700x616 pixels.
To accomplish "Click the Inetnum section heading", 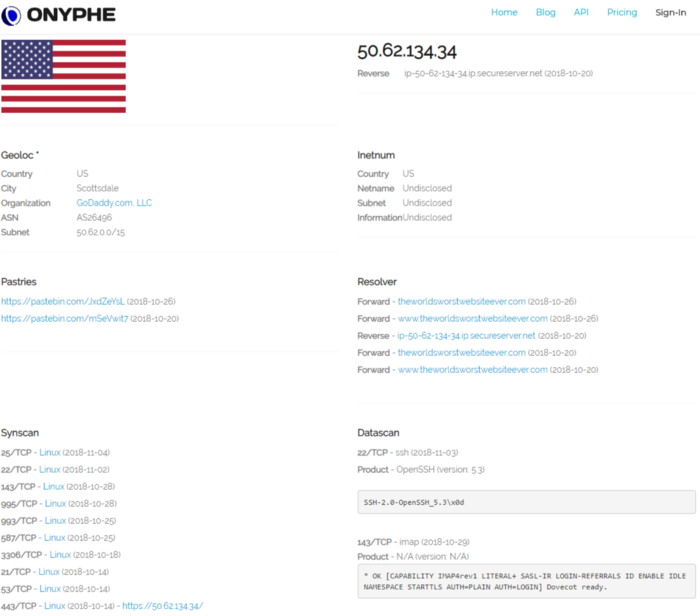I will click(x=376, y=155).
